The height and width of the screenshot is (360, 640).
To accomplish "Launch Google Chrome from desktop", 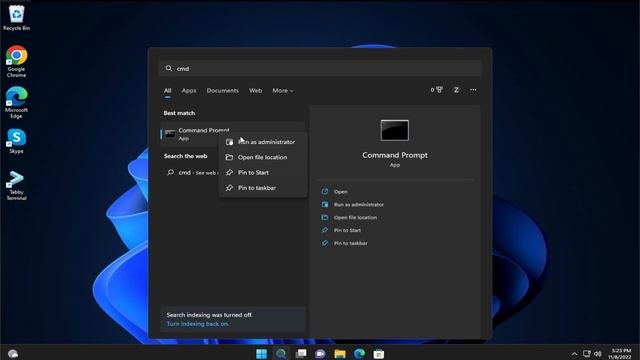I will click(x=16, y=62).
